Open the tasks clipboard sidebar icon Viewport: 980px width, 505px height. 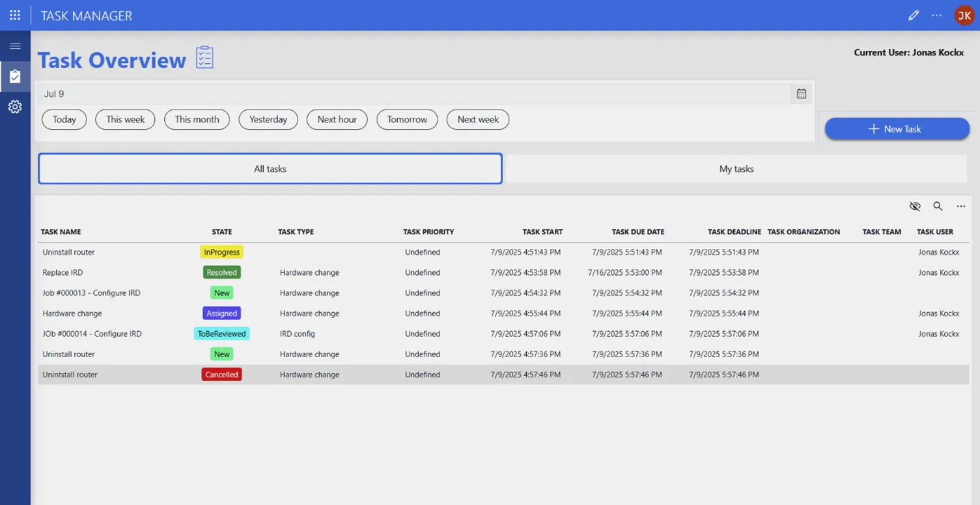15,76
